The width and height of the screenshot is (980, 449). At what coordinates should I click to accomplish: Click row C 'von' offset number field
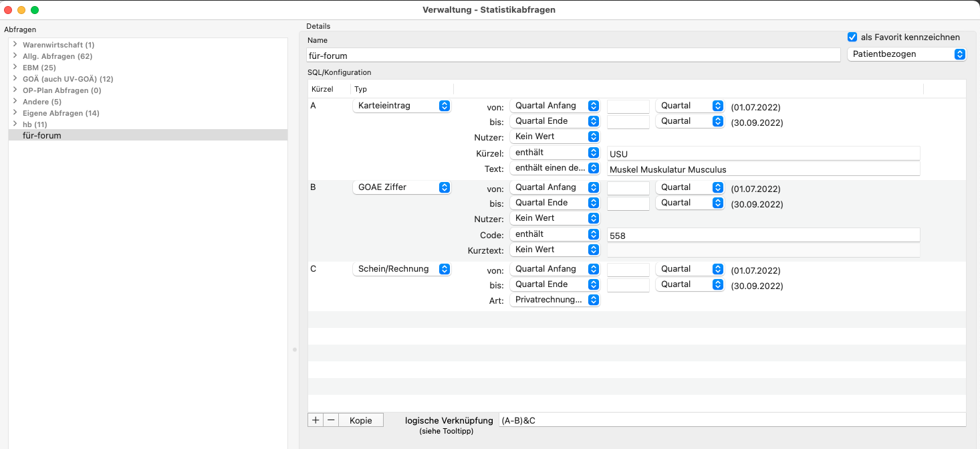click(628, 270)
